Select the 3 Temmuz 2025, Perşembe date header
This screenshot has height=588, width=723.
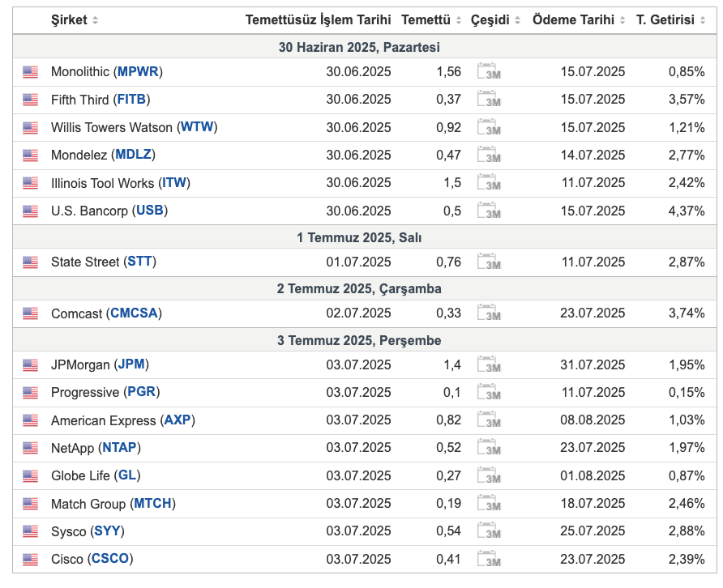click(359, 340)
